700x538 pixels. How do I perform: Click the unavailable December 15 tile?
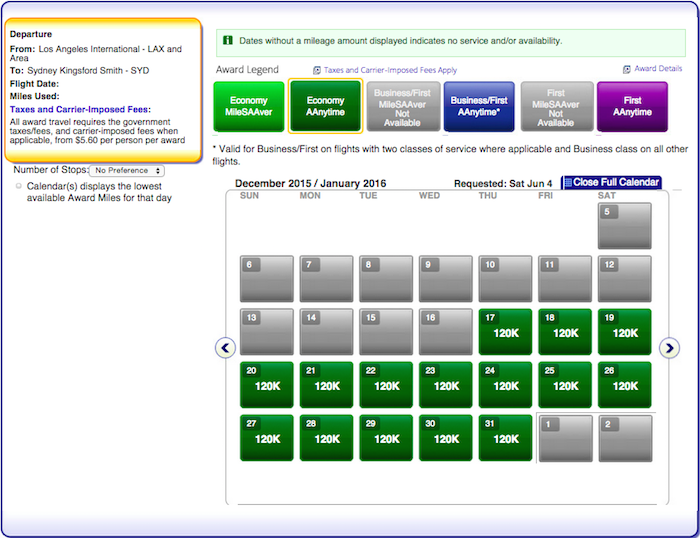tap(386, 332)
